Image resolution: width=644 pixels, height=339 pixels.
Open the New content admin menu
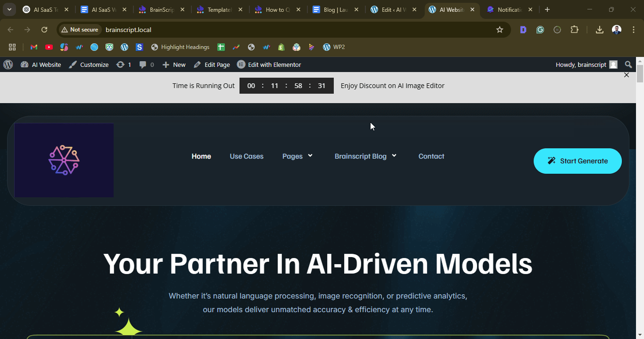(174, 65)
